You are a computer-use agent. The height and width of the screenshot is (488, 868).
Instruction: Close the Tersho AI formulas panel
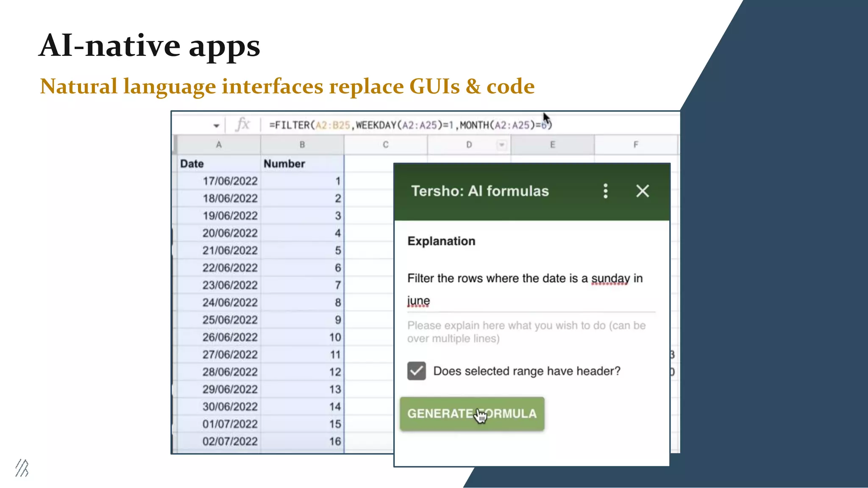click(x=643, y=191)
